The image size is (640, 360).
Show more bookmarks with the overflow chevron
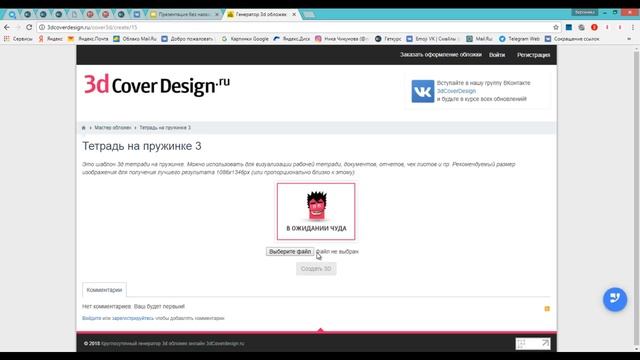click(x=629, y=39)
